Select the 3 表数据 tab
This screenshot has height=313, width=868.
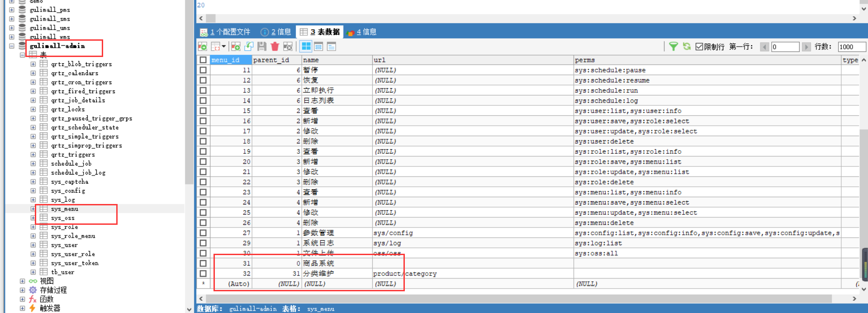320,32
